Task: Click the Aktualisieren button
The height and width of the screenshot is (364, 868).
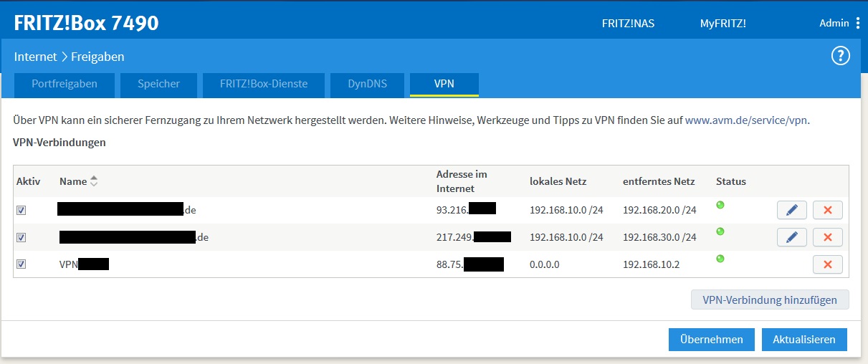Action: point(804,340)
